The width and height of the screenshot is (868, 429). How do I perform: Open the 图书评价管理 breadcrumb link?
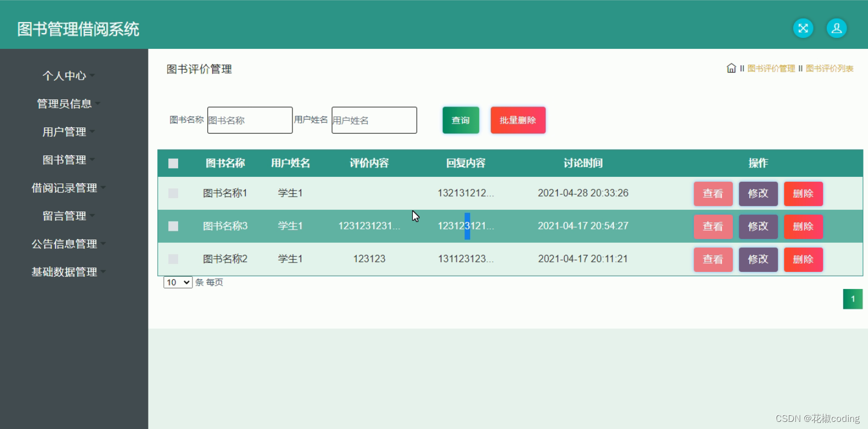pos(771,69)
